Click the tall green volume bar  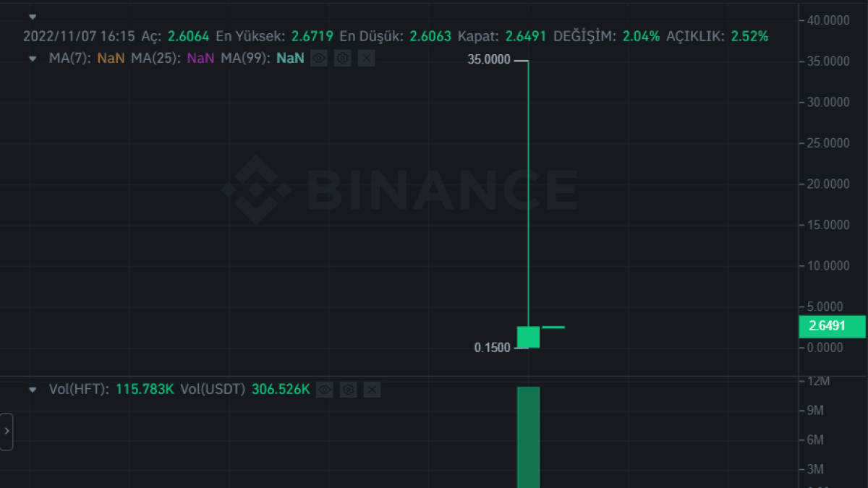(x=528, y=437)
